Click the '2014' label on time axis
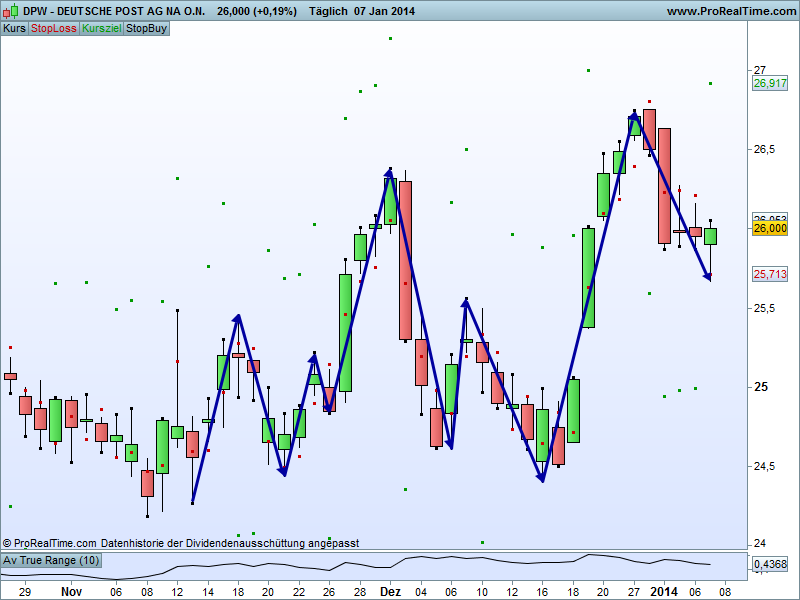The height and width of the screenshot is (600, 800). point(664,592)
